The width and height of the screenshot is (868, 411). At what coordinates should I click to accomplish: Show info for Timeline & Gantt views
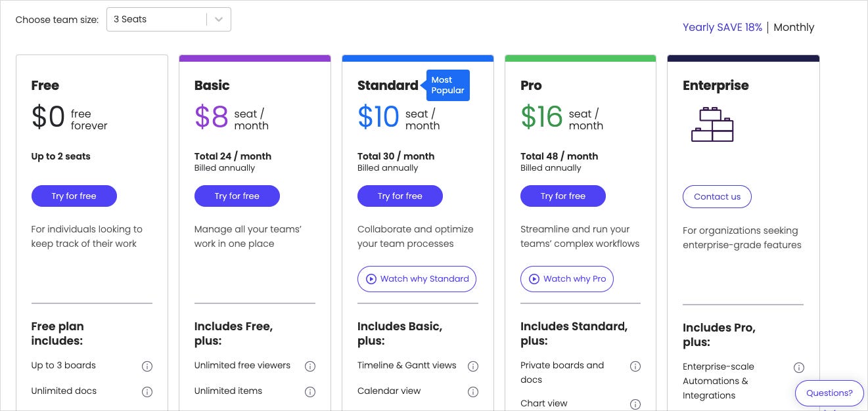(473, 366)
